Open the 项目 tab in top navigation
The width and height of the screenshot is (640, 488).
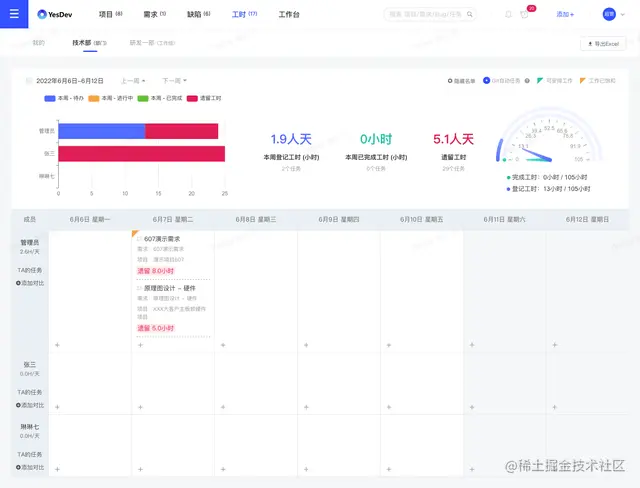111,14
